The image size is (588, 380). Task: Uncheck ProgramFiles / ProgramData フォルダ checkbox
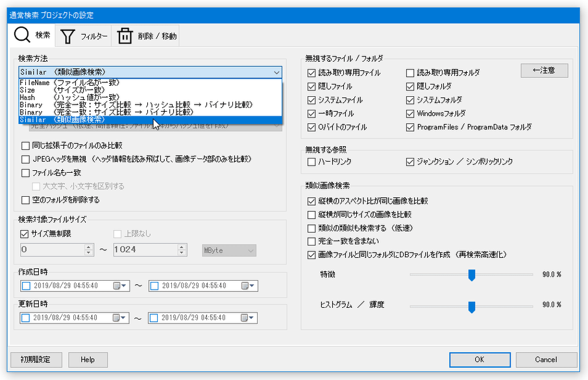pyautogui.click(x=410, y=127)
